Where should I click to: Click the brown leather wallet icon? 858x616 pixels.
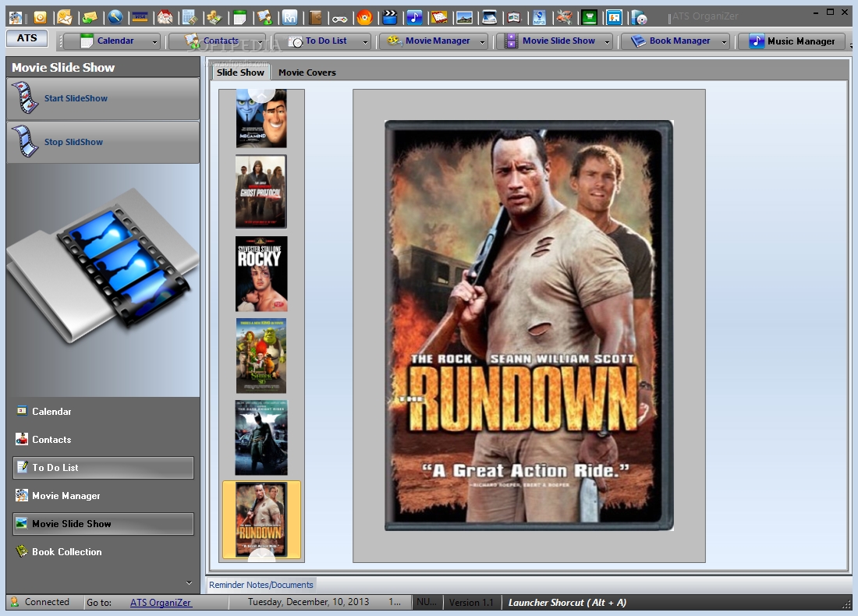click(314, 17)
